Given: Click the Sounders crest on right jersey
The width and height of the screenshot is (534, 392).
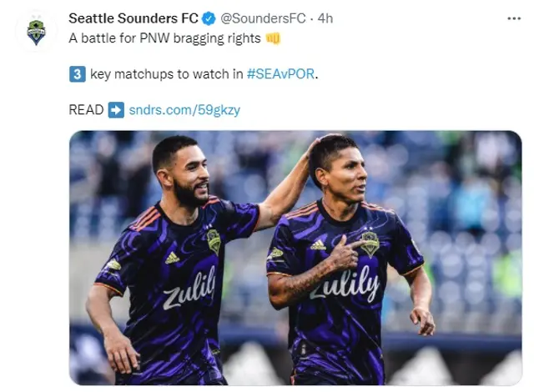Looking at the screenshot, I should point(370,244).
